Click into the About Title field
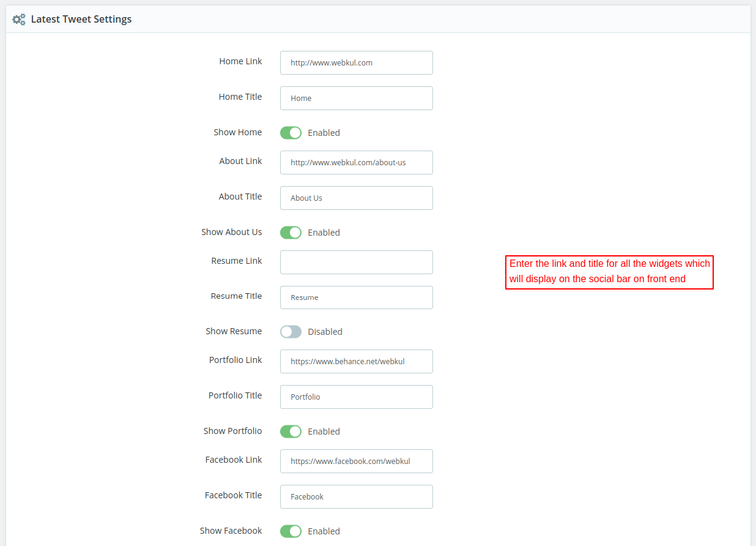The image size is (756, 546). coord(357,198)
